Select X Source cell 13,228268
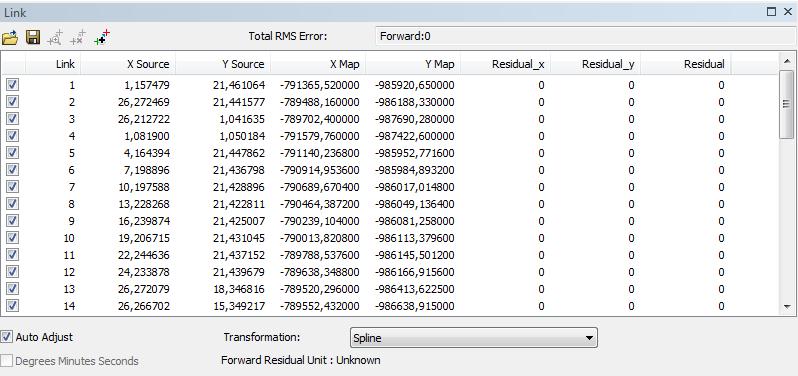The image size is (798, 376). click(144, 204)
